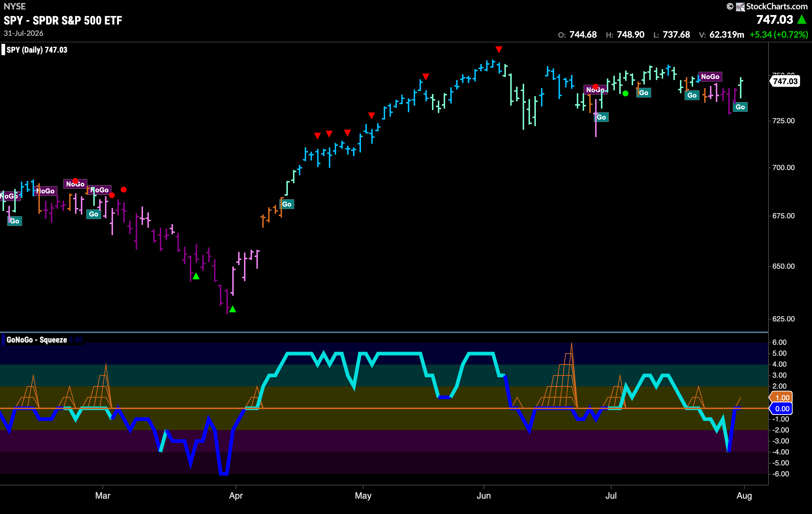Click the green up arrow beside 747.03
Screen dimensions: 812x514
click(x=802, y=19)
